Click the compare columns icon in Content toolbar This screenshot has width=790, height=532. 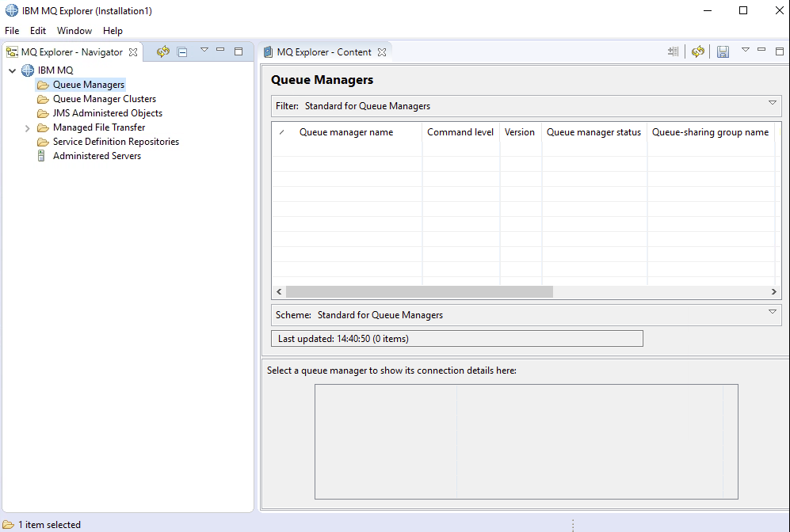[x=673, y=51]
